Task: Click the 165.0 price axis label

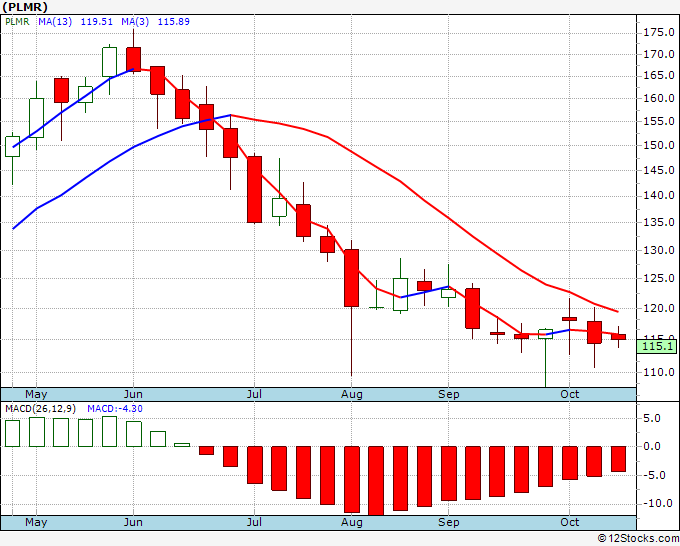Action: coord(659,75)
